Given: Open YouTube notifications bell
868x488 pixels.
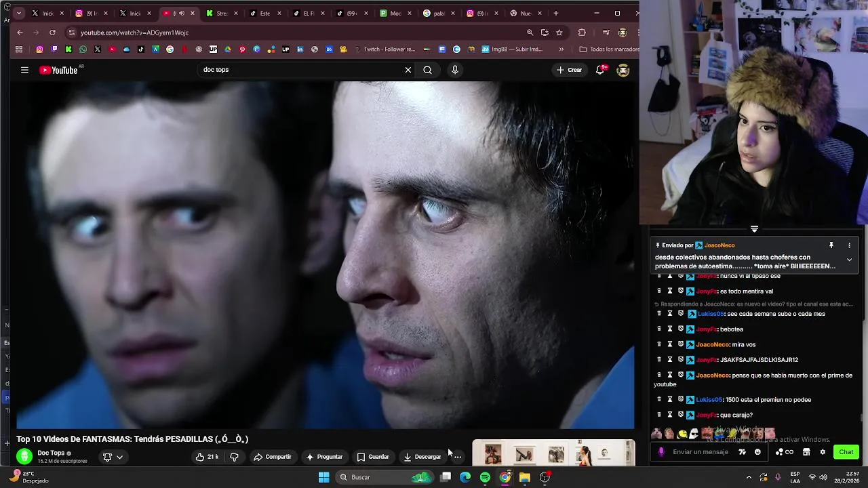Looking at the screenshot, I should tap(600, 70).
